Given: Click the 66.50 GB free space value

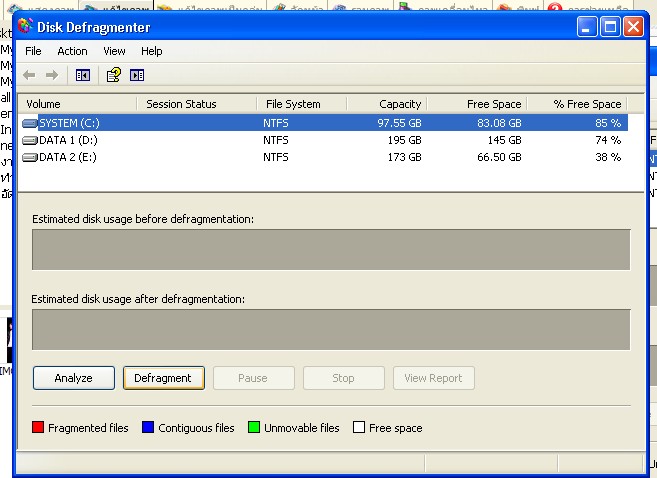Looking at the screenshot, I should tap(499, 158).
